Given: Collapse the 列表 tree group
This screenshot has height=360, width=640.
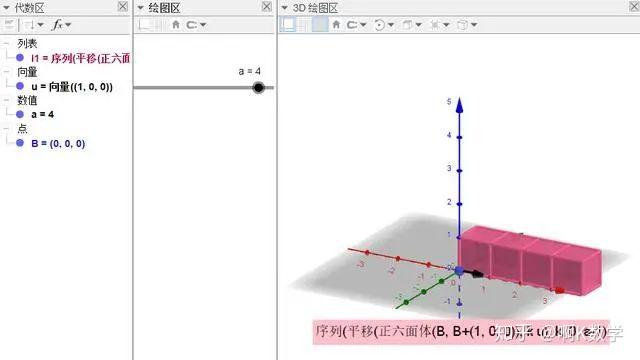Looking at the screenshot, I should (x=6, y=42).
